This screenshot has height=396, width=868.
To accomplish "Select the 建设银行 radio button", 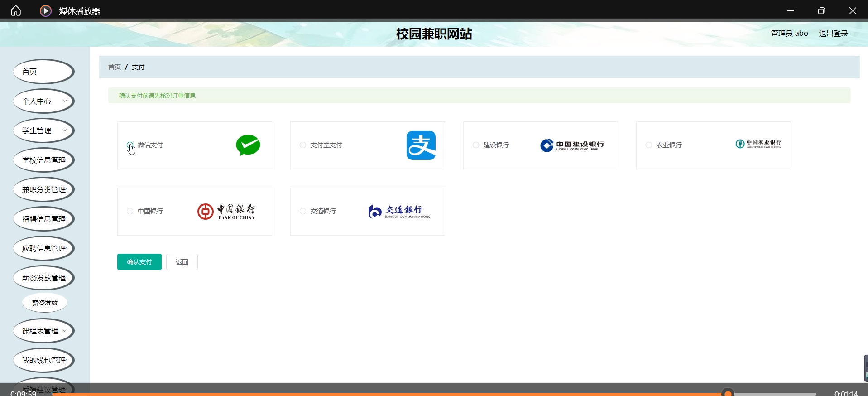I will (x=476, y=145).
